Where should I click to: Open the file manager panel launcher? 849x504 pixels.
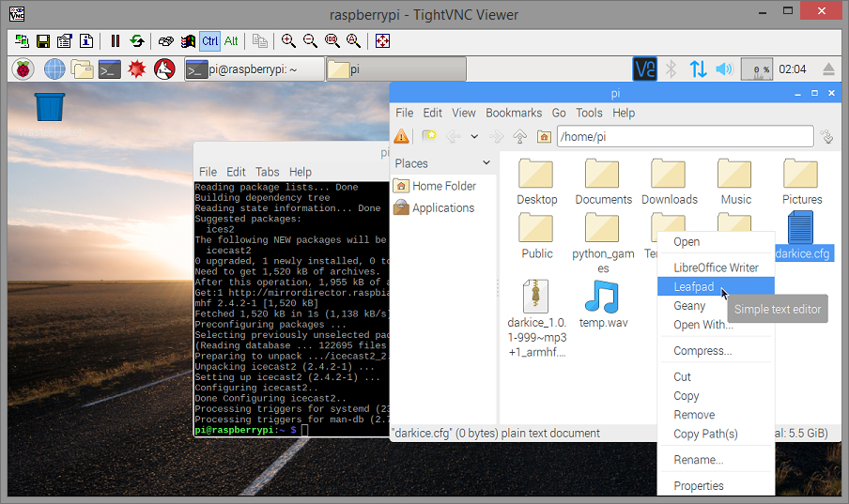click(x=83, y=69)
